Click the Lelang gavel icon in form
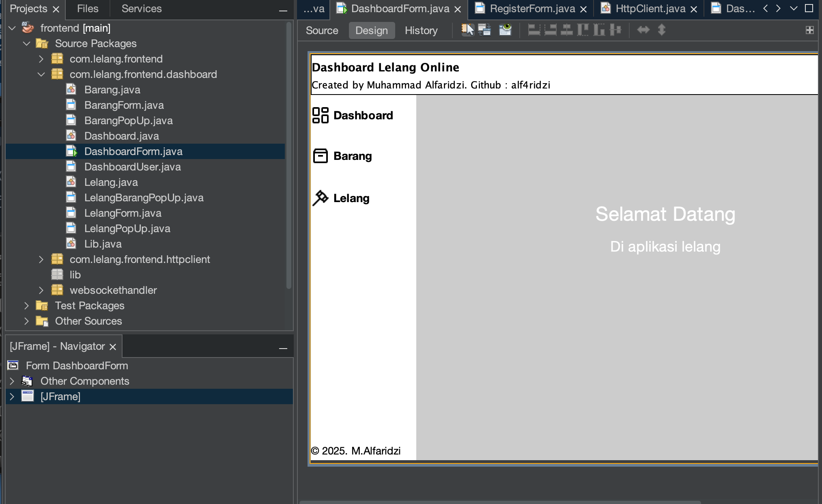Image resolution: width=822 pixels, height=504 pixels. click(321, 198)
